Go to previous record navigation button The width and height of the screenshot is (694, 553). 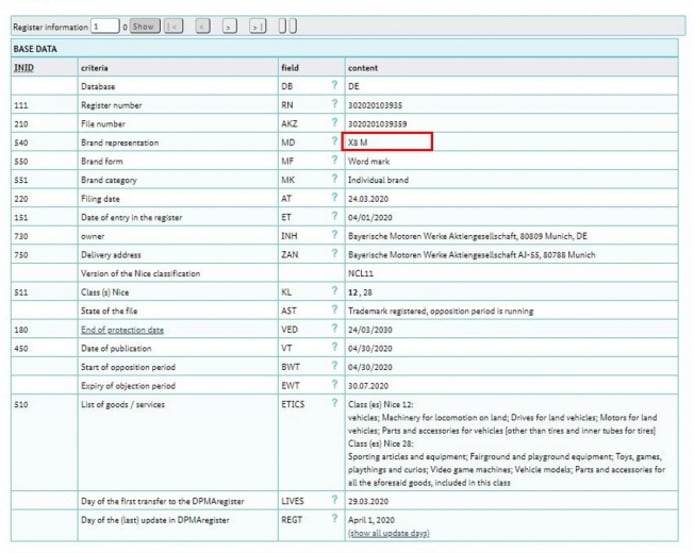(203, 27)
